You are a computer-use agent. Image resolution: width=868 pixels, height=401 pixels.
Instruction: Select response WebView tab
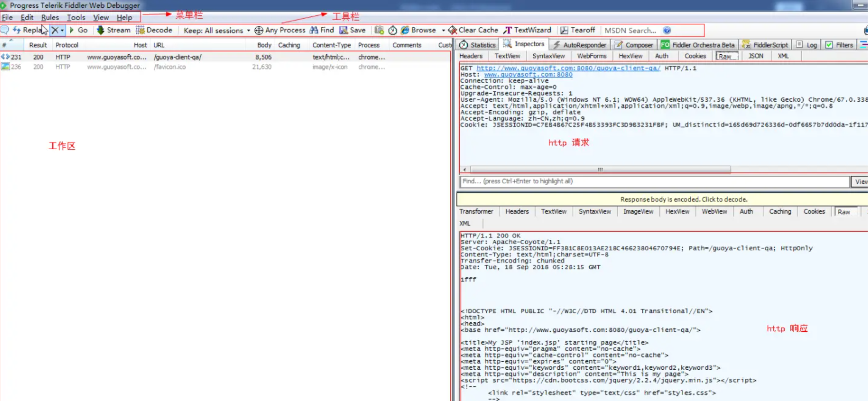tap(714, 212)
